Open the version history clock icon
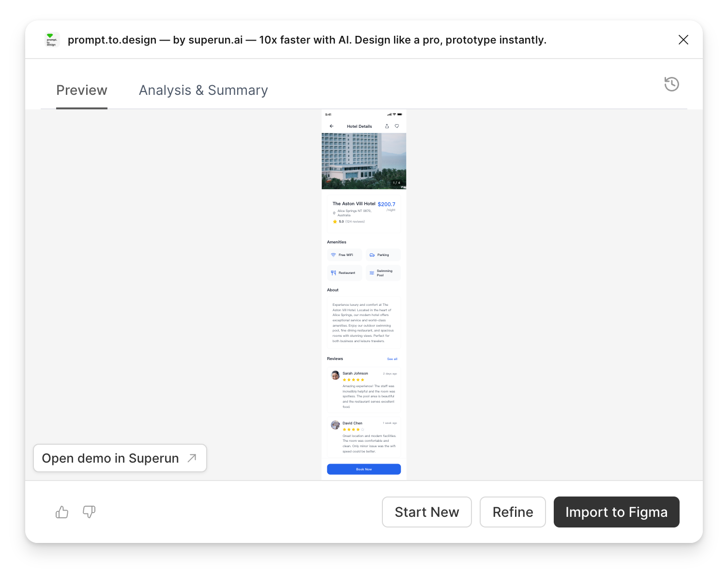728x572 pixels. (x=671, y=84)
